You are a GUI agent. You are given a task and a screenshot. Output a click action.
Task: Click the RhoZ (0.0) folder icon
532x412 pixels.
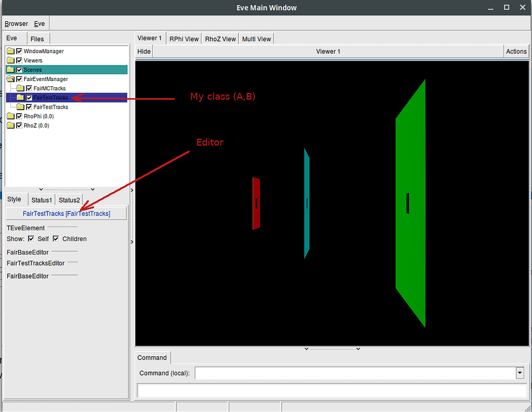tap(10, 126)
